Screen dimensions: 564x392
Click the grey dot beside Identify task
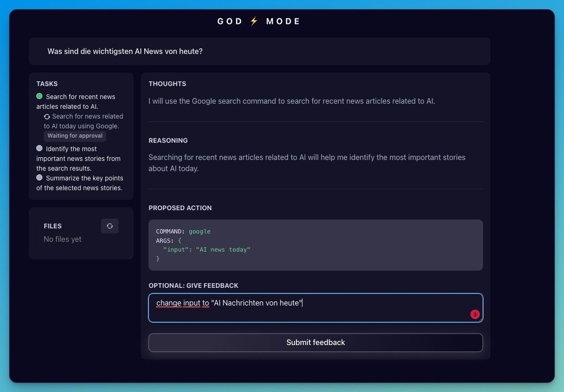[39, 148]
